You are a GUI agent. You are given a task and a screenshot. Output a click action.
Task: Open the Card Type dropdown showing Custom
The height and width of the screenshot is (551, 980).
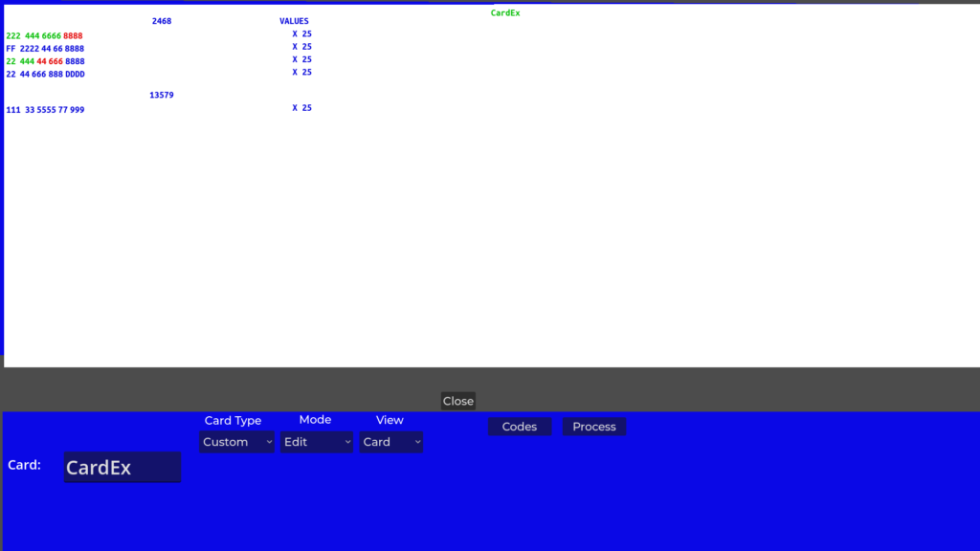[236, 442]
